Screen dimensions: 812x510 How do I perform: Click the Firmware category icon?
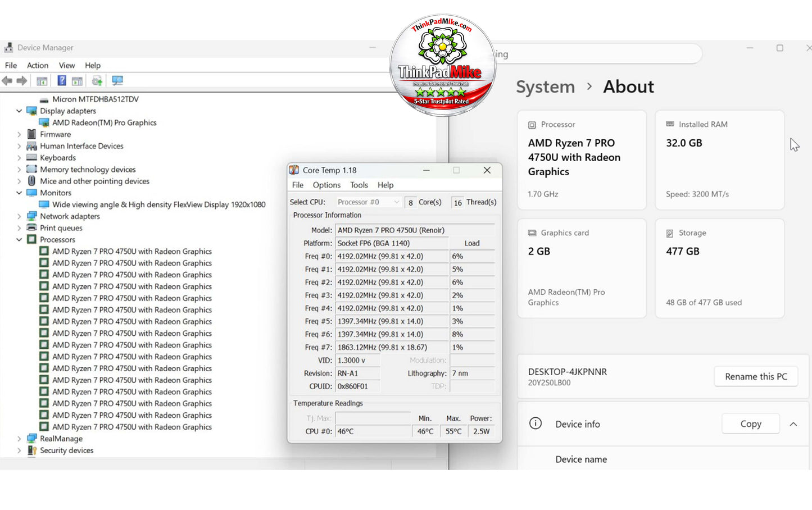tap(31, 134)
